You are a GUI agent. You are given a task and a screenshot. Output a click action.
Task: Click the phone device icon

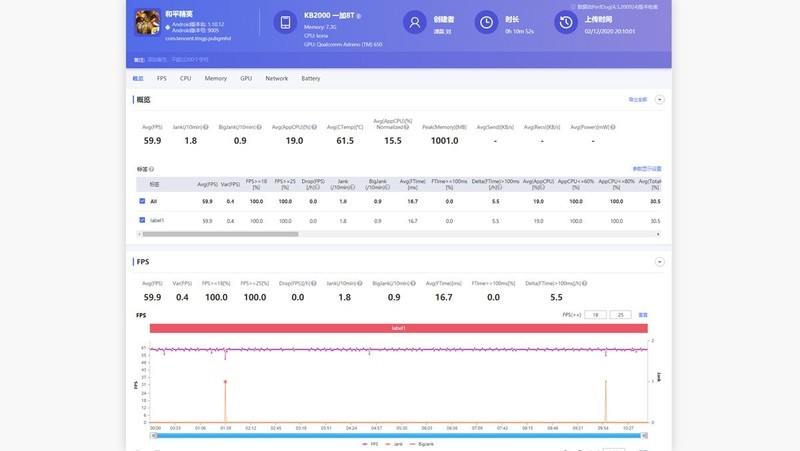285,22
